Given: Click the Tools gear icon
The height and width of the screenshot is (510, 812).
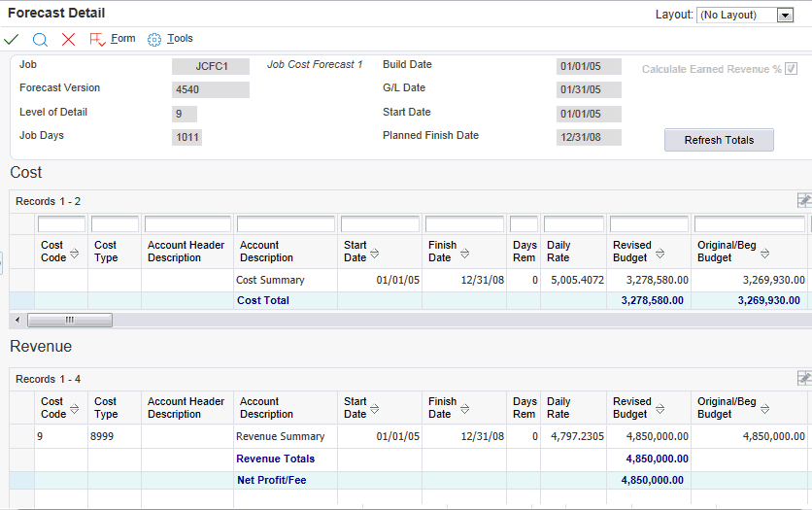Looking at the screenshot, I should coord(153,39).
